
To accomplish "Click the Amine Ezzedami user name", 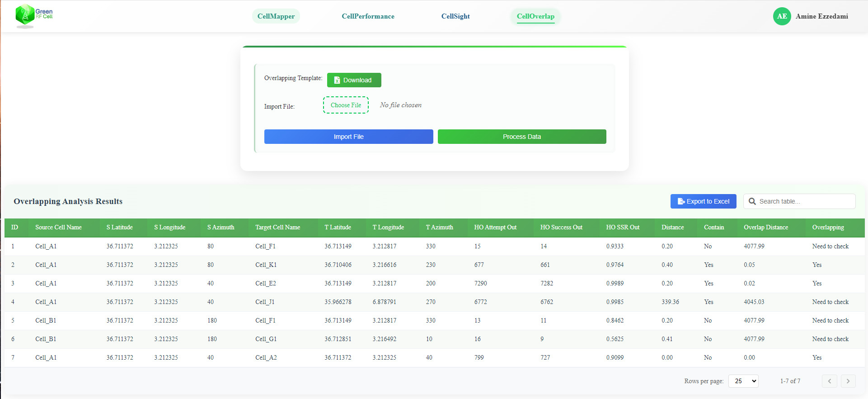I will coord(822,16).
